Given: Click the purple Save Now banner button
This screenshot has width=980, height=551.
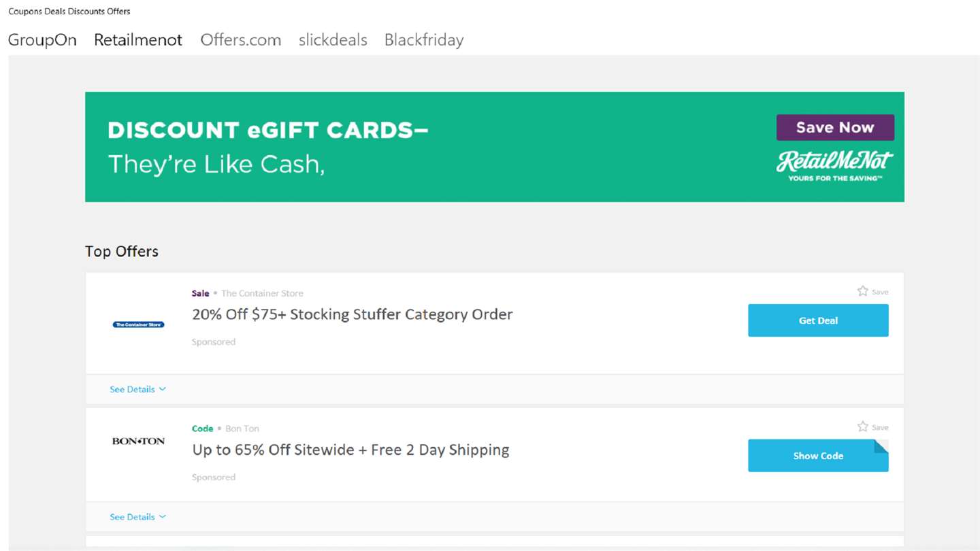Looking at the screenshot, I should tap(835, 128).
